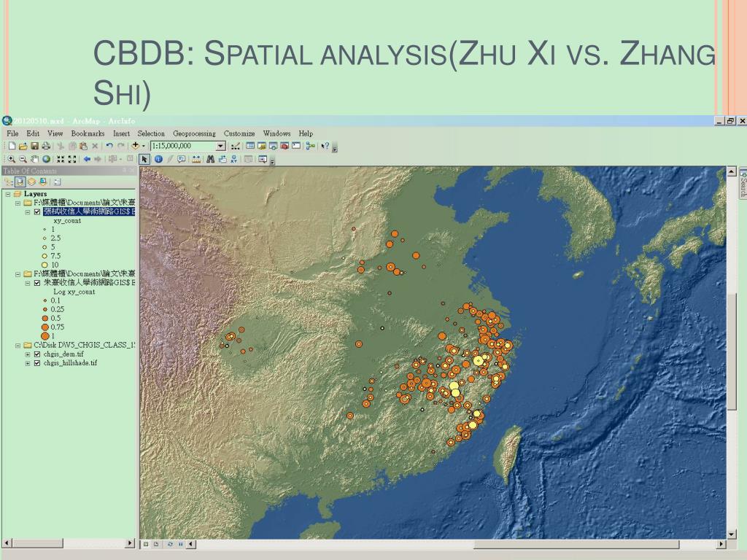Choose the Identify tool
Viewport: 747px width, 560px height.
pos(158,159)
